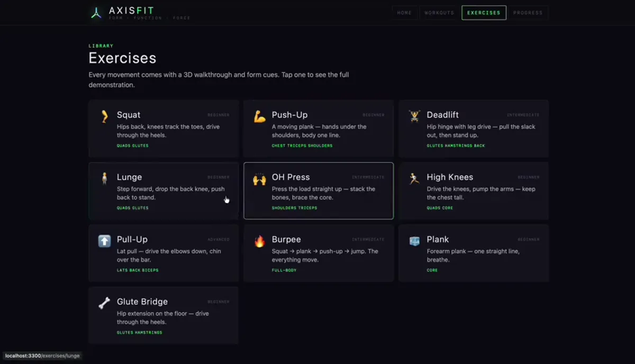Click the Burpee fire icon

tap(259, 241)
